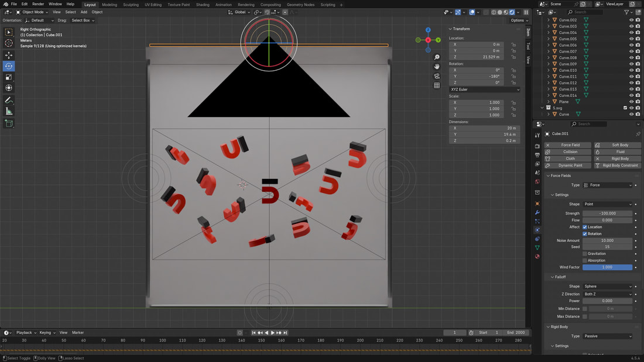
Task: Choose the Measure tool
Action: tap(9, 111)
